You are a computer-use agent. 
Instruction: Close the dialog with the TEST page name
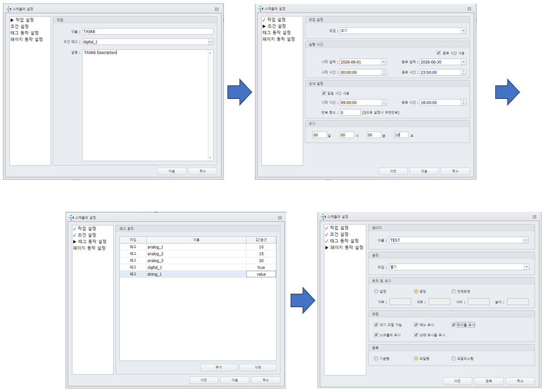534,216
